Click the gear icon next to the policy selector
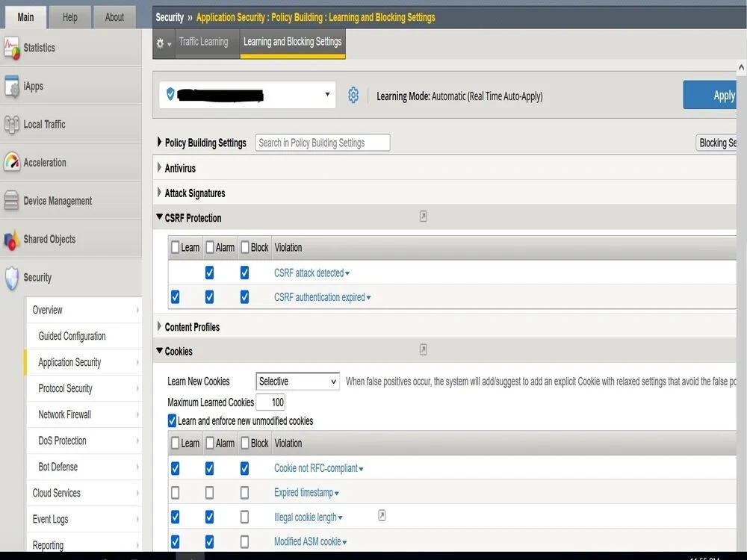Viewport: 747px width, 560px height. [353, 95]
